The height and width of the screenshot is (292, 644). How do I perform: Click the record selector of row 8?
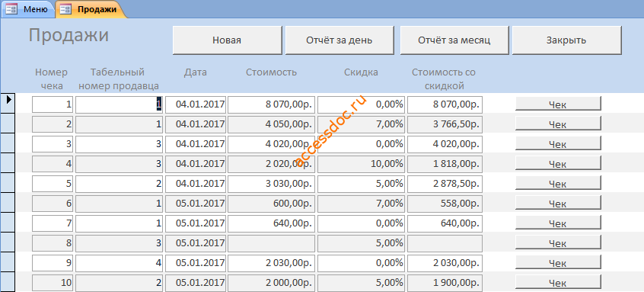tap(8, 242)
